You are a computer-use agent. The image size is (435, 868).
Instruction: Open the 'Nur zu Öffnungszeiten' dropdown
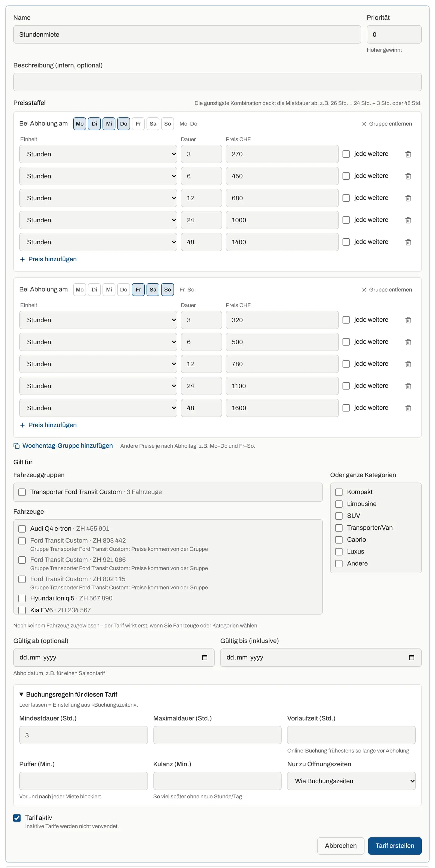point(351,781)
